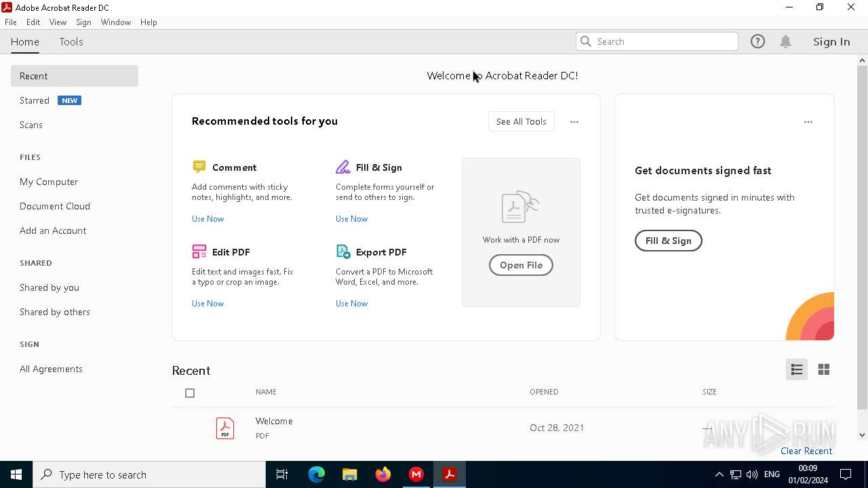
Task: Click the PDF document icon above Open File
Action: click(520, 207)
